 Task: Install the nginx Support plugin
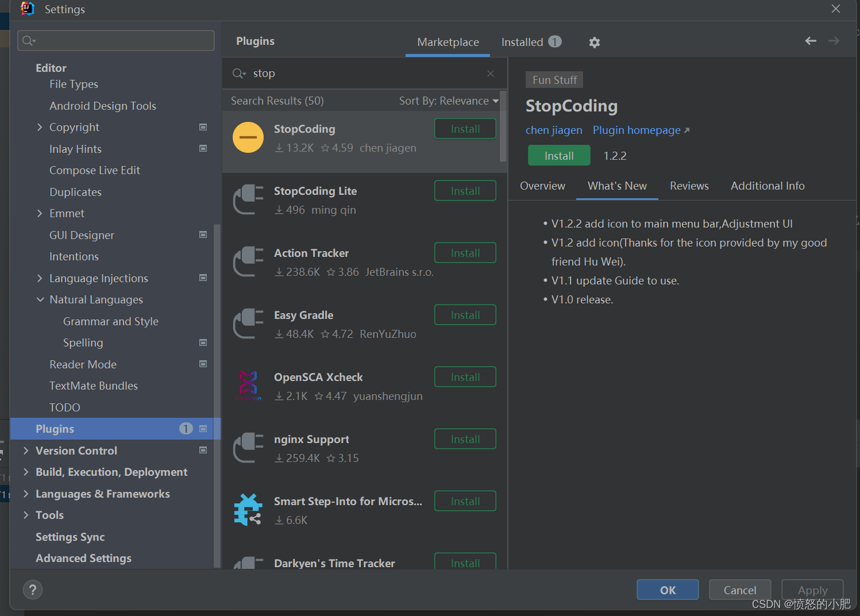pos(465,439)
